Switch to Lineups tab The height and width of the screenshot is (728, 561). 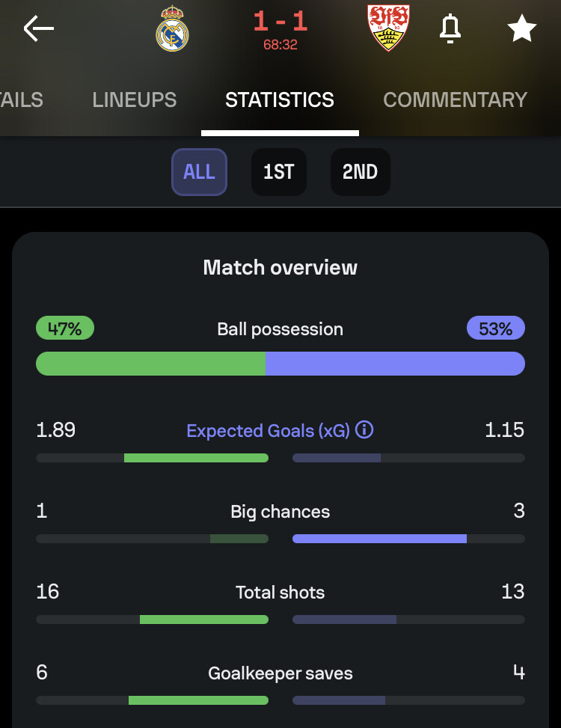135,100
